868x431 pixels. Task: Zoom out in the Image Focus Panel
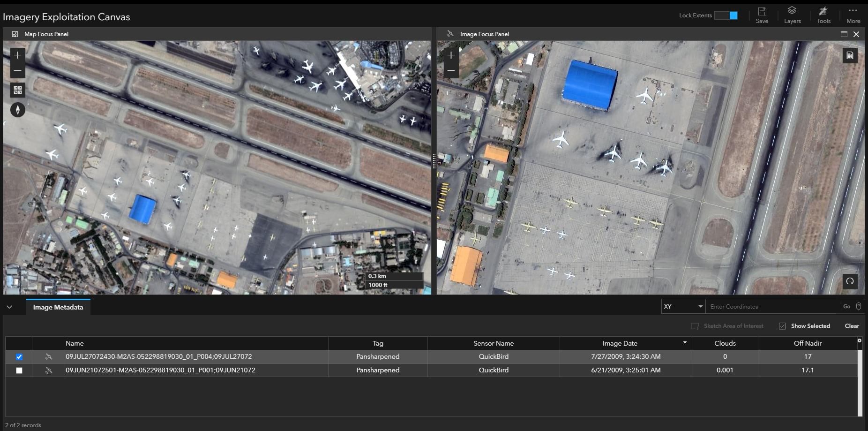(451, 71)
